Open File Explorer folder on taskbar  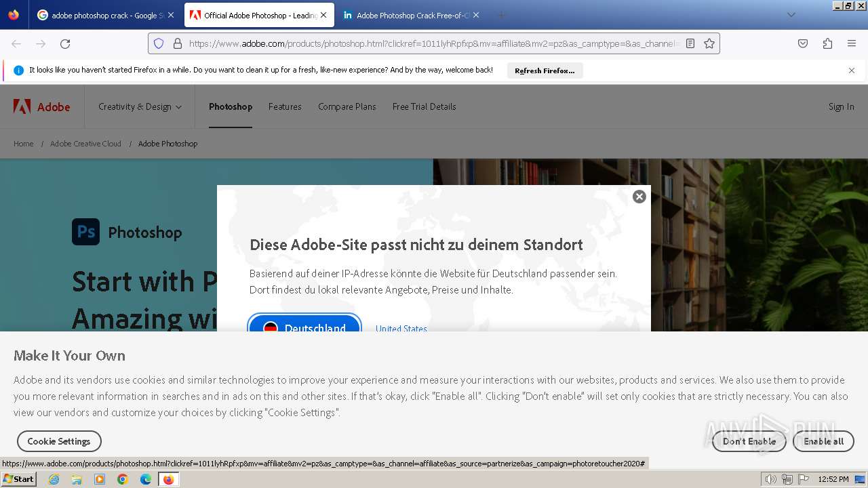click(x=77, y=479)
